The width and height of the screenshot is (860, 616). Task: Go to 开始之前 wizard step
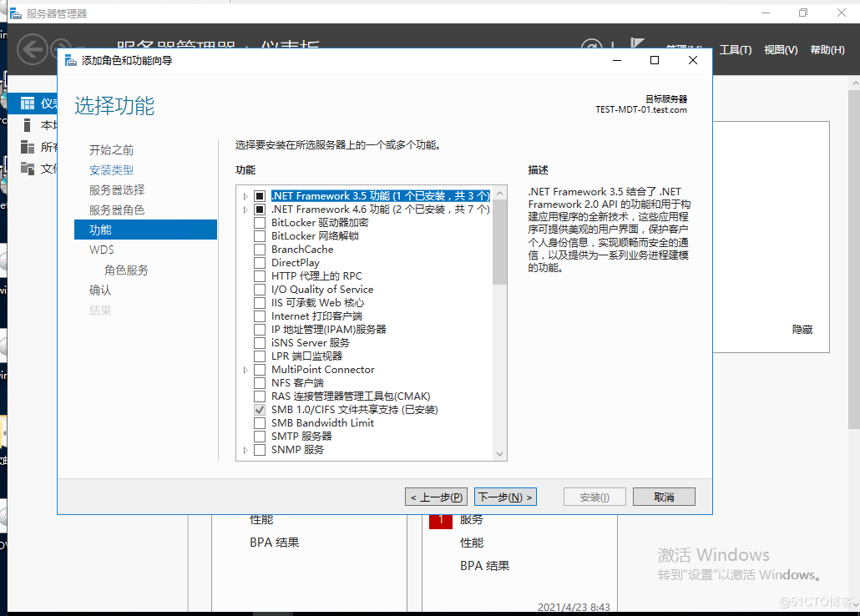(111, 149)
